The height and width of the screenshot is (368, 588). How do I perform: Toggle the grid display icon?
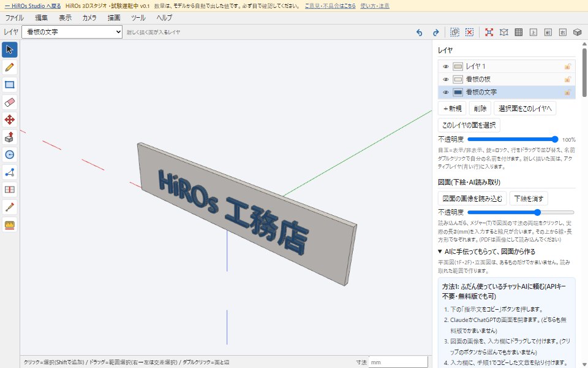click(519, 33)
